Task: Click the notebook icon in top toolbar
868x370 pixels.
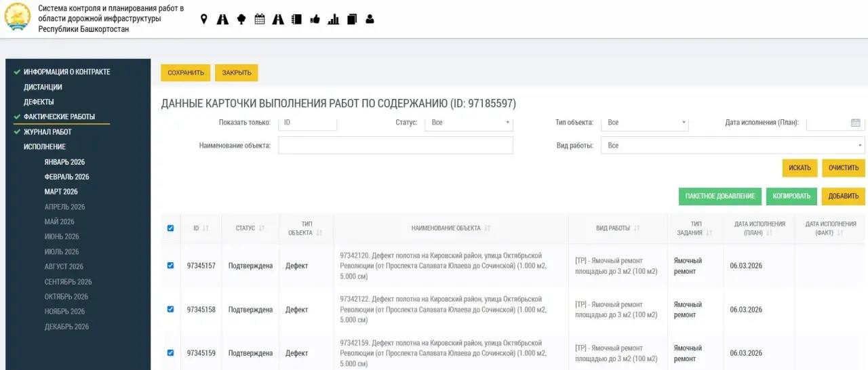Action: [x=296, y=20]
